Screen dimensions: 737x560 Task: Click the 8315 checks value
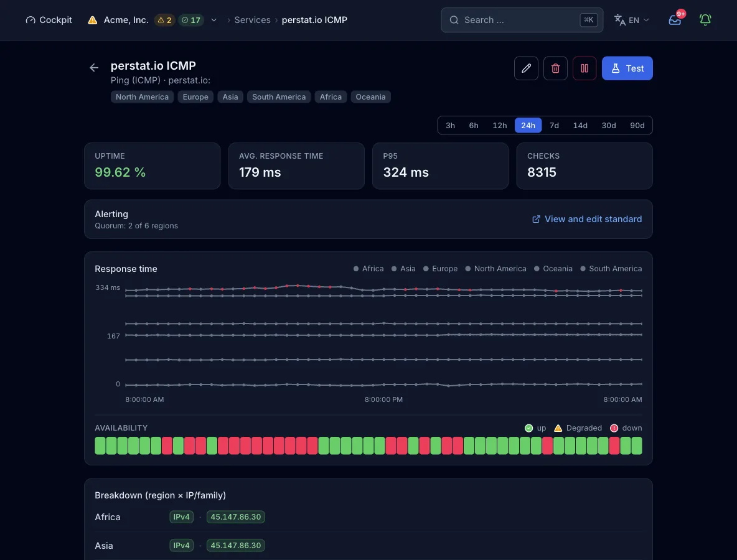(542, 172)
